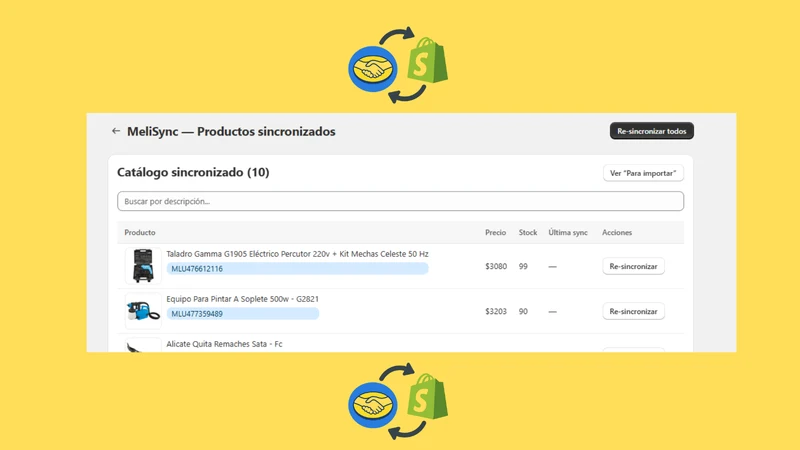Open the paint sprayer product thumbnail
Viewport: 800px width, 450px height.
pos(143,311)
